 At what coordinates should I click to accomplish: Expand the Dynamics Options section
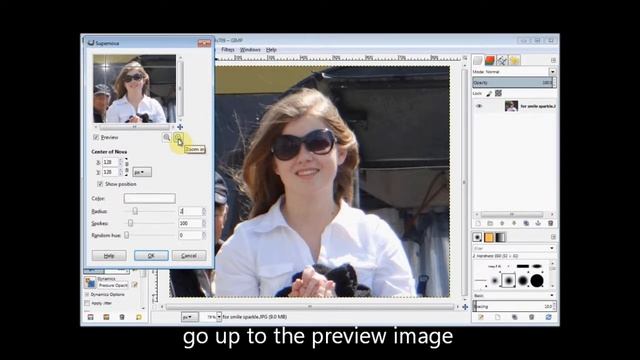click(x=87, y=294)
